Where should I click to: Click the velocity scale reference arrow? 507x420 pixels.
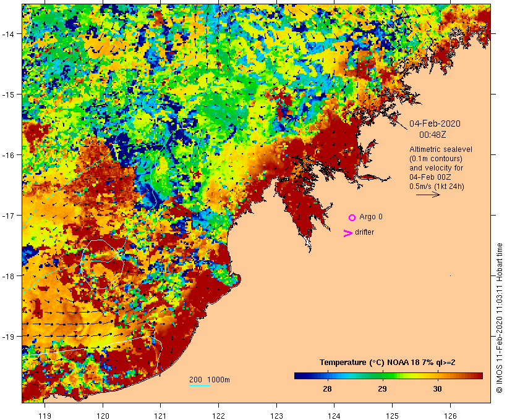(428, 195)
